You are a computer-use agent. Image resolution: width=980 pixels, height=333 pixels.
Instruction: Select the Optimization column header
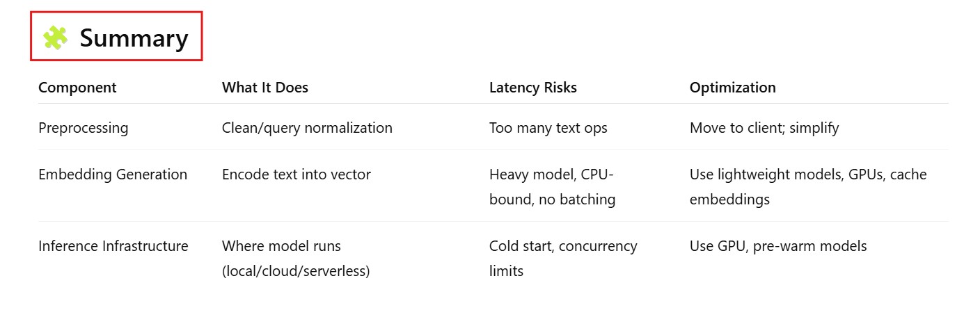[x=732, y=88]
